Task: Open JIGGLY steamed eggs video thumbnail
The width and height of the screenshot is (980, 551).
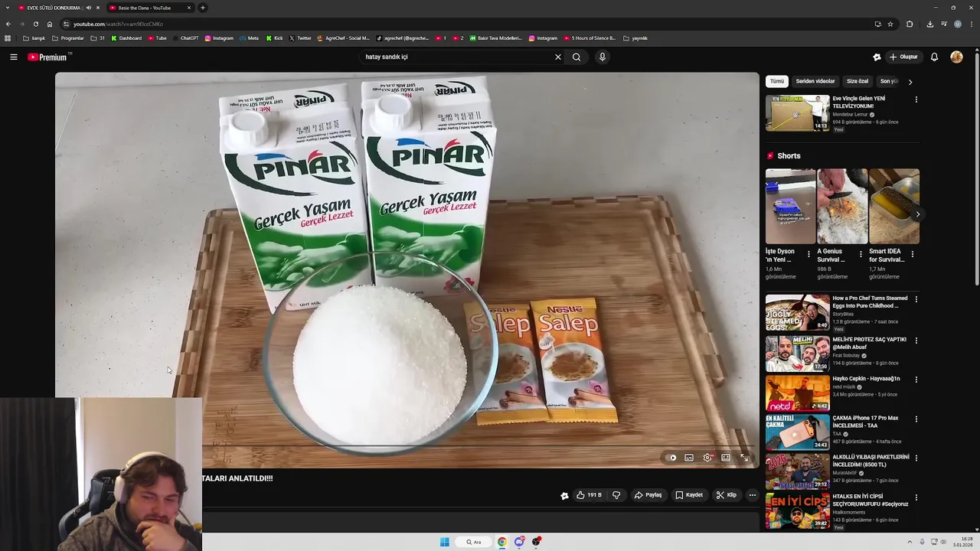Action: 797,313
